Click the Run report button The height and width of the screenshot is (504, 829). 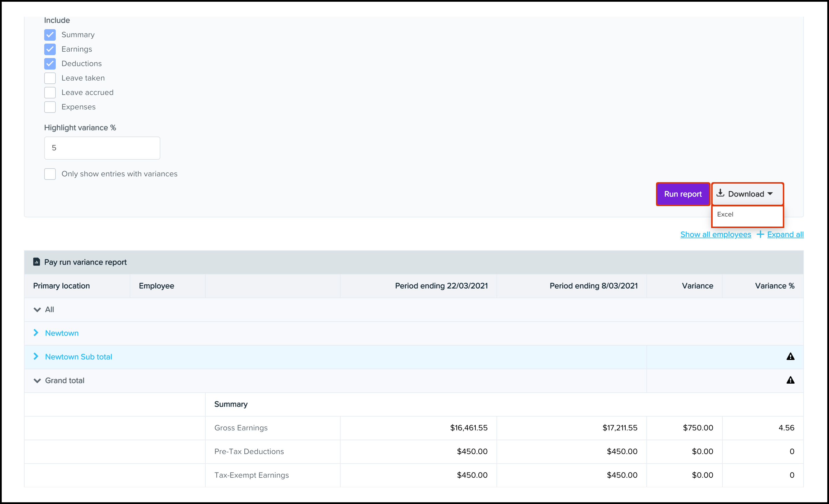coord(683,194)
